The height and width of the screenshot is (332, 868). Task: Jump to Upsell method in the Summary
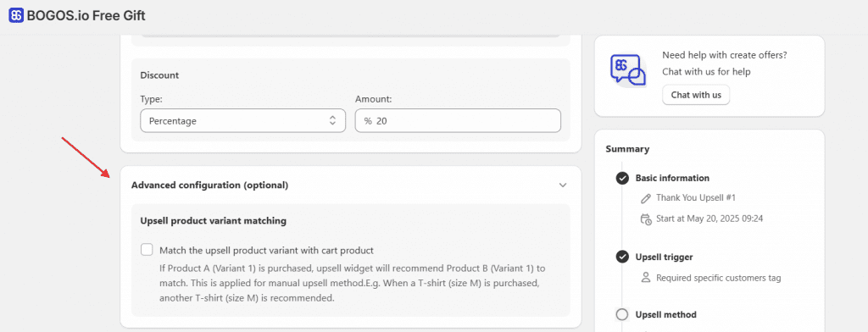[x=666, y=315]
